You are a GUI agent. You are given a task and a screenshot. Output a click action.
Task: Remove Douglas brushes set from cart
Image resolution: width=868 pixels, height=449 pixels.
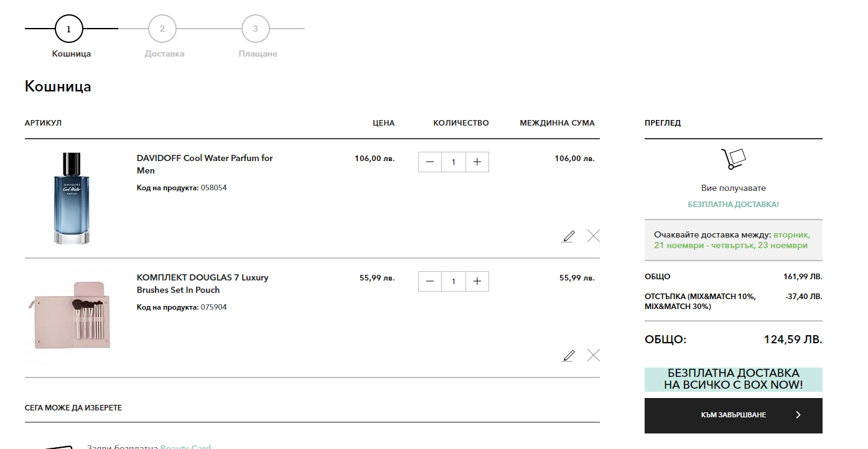pos(594,355)
